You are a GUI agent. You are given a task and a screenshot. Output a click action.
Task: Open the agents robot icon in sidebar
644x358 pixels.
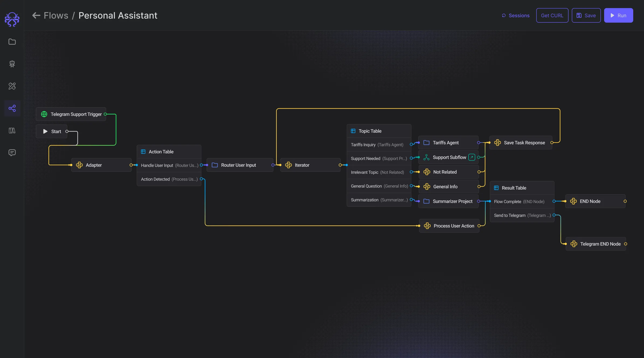pyautogui.click(x=12, y=64)
